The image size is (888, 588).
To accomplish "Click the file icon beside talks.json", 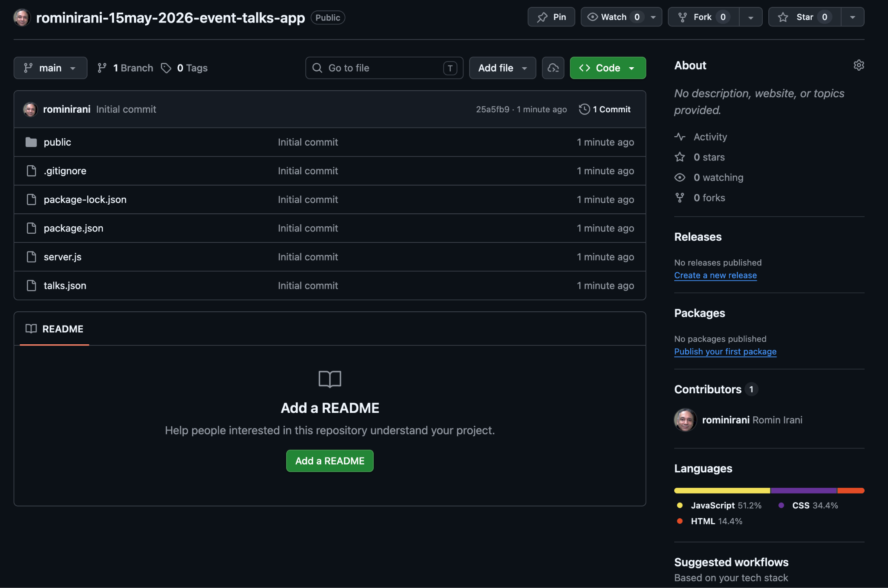I will pos(31,285).
